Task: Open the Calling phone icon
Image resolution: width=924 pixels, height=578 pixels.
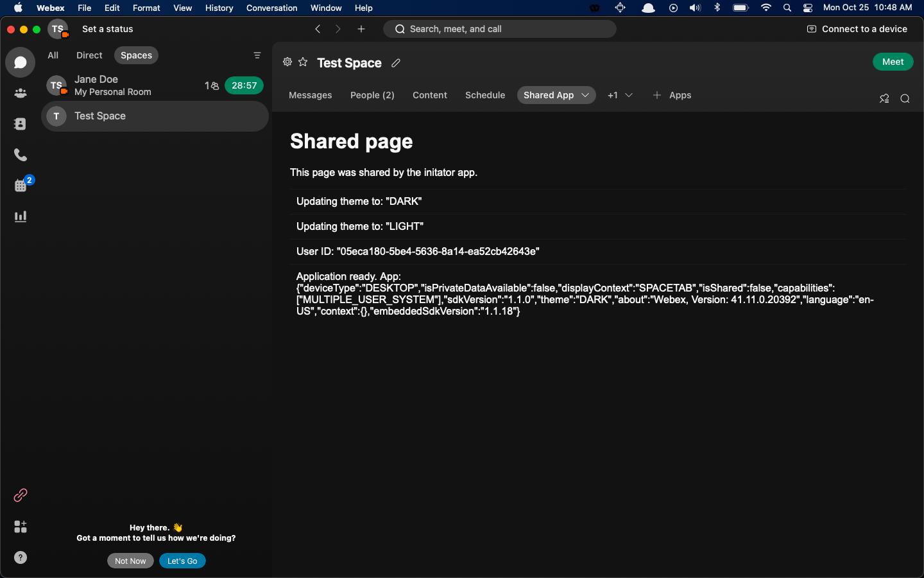Action: tap(21, 155)
